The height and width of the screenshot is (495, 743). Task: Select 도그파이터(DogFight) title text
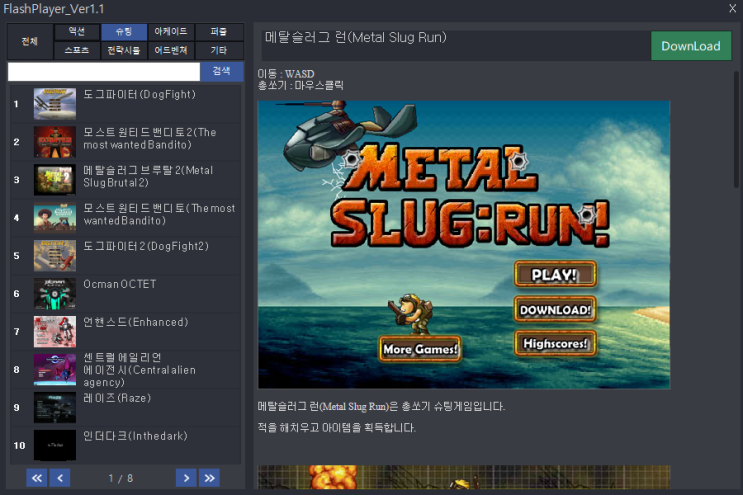(x=139, y=94)
